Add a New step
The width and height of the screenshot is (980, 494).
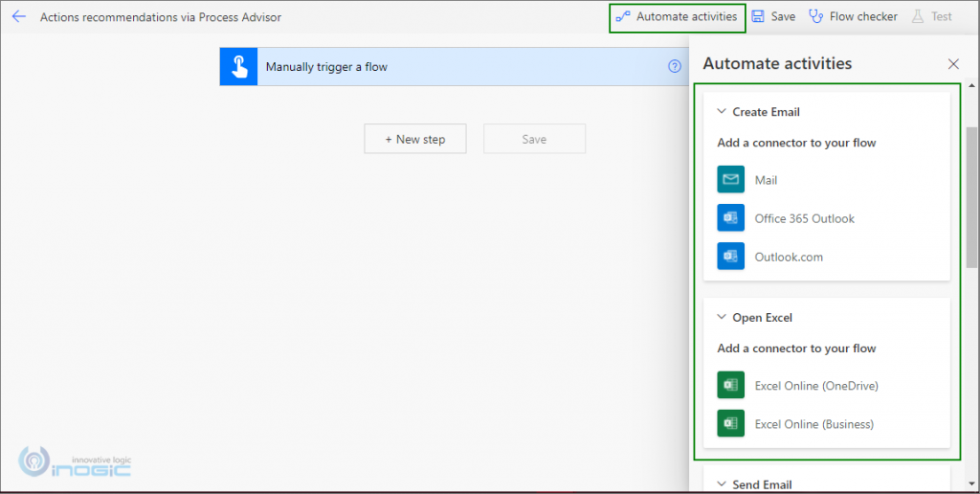point(414,139)
